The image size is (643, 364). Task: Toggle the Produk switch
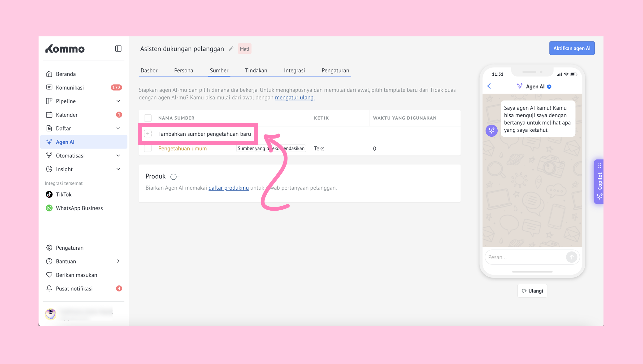175,177
